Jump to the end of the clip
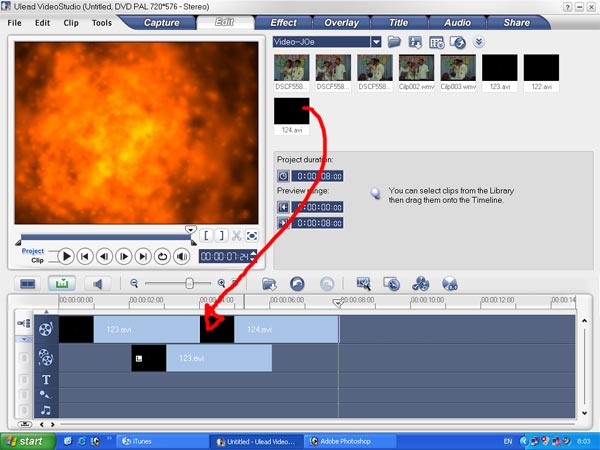 point(143,256)
